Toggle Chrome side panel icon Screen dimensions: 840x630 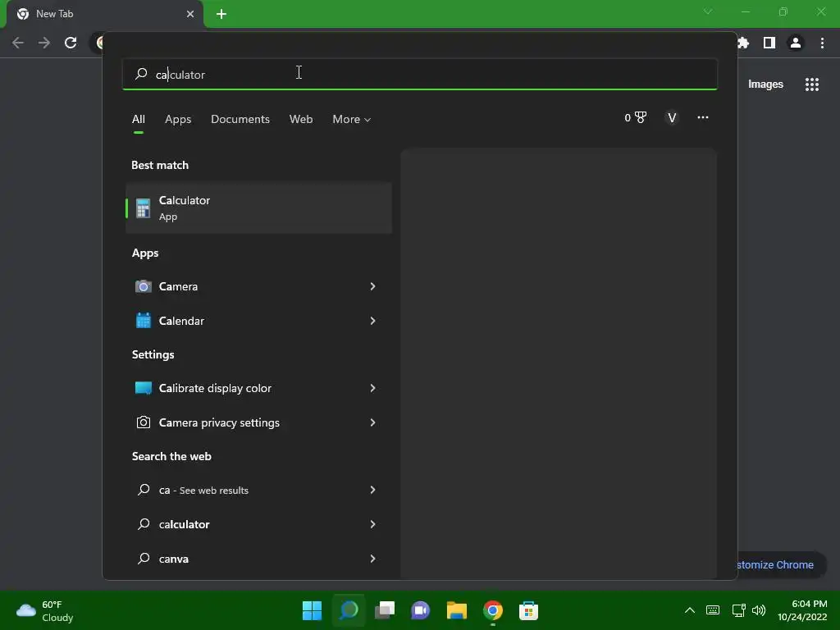point(769,43)
